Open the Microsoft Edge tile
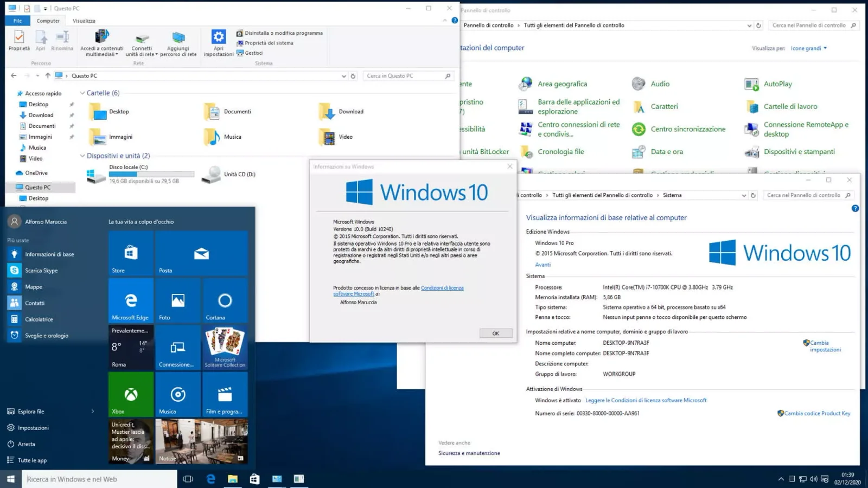The image size is (868, 488). pyautogui.click(x=130, y=301)
